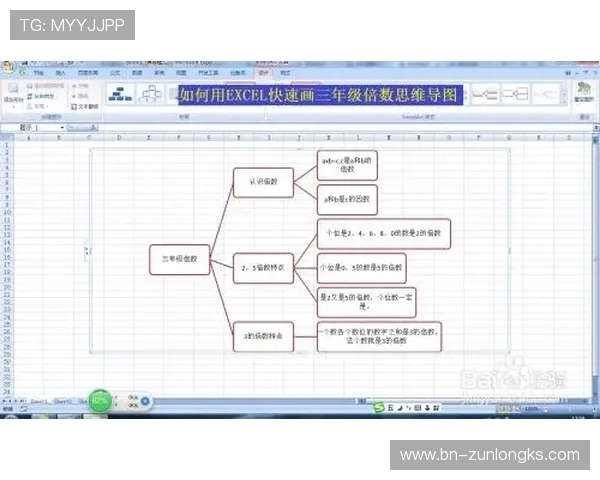Expand the text pane arrow on diagram's left edge
Image resolution: width=600 pixels, height=480 pixels.
coord(89,250)
